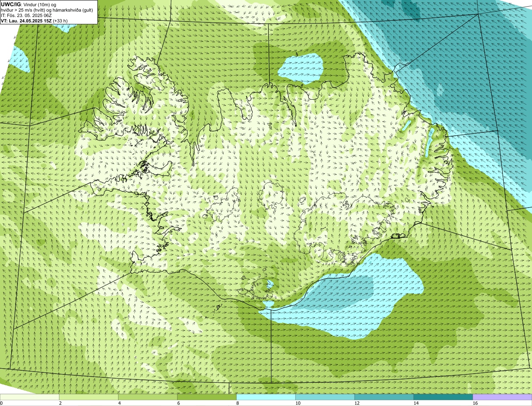The image size is (532, 406).
Task: Click the legend scale label "4"
Action: (x=119, y=403)
